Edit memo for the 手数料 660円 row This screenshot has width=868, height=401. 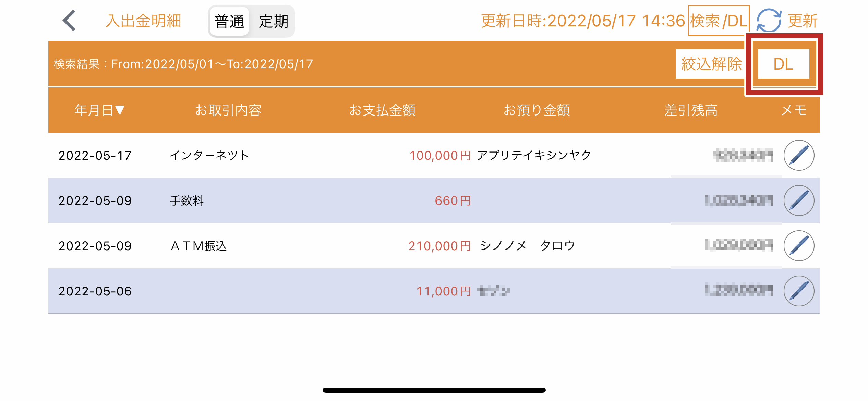coord(799,200)
